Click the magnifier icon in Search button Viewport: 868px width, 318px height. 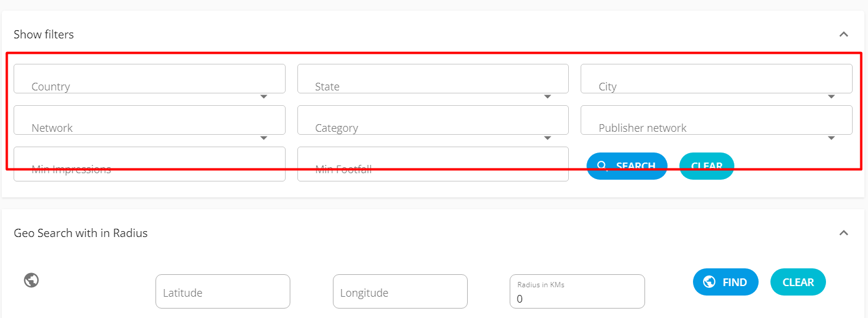click(x=603, y=166)
